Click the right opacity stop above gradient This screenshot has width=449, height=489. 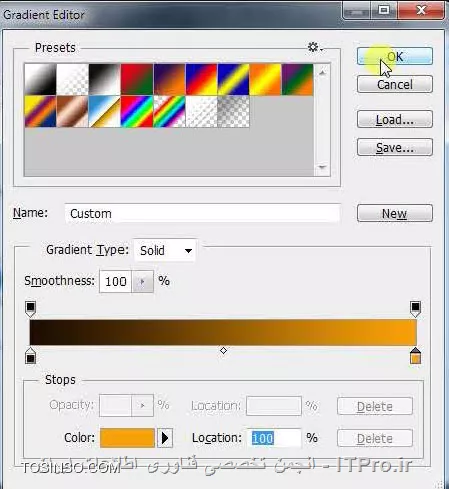(x=415, y=309)
